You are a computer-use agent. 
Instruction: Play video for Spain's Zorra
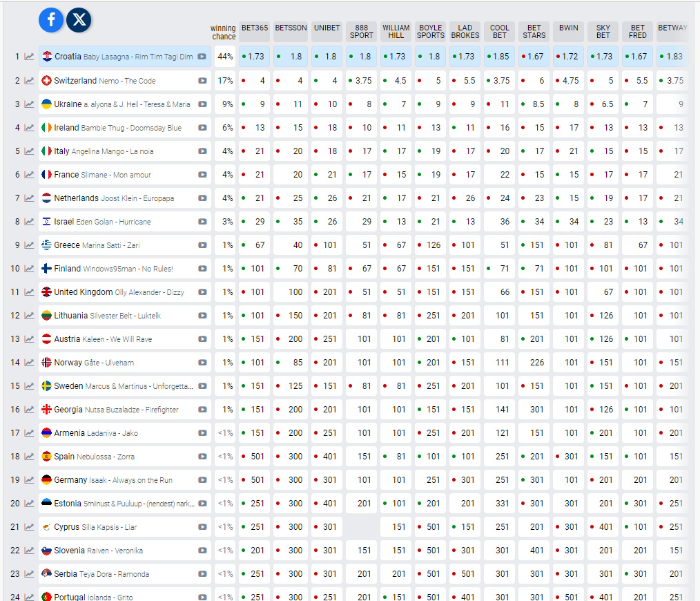[202, 457]
